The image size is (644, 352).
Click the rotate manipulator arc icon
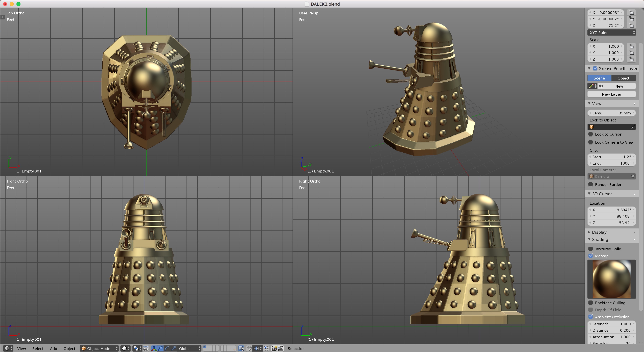pos(167,348)
